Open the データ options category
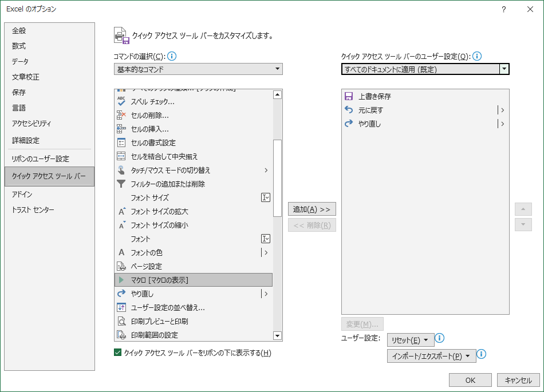544x392 pixels. (x=49, y=61)
